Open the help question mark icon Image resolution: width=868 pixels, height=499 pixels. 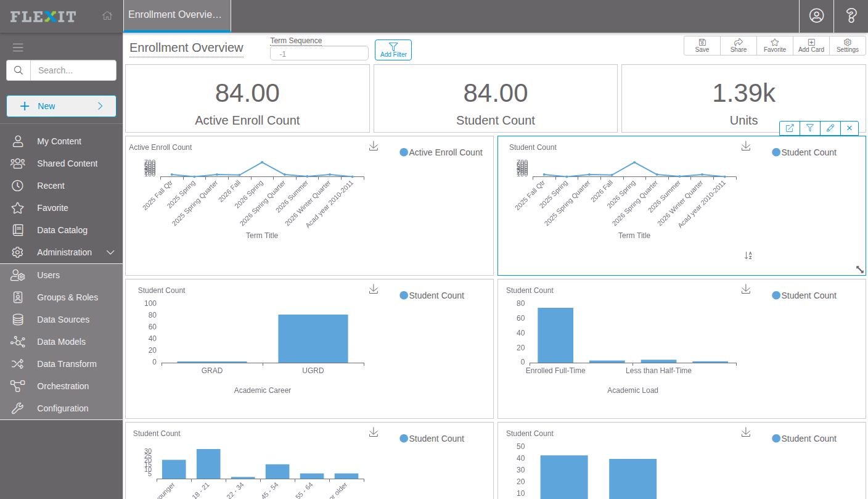pyautogui.click(x=851, y=16)
